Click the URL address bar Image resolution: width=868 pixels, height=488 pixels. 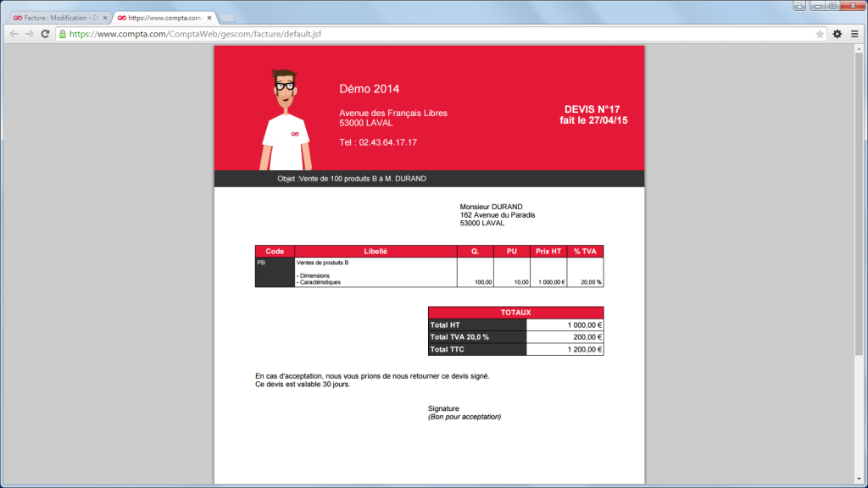click(x=440, y=34)
